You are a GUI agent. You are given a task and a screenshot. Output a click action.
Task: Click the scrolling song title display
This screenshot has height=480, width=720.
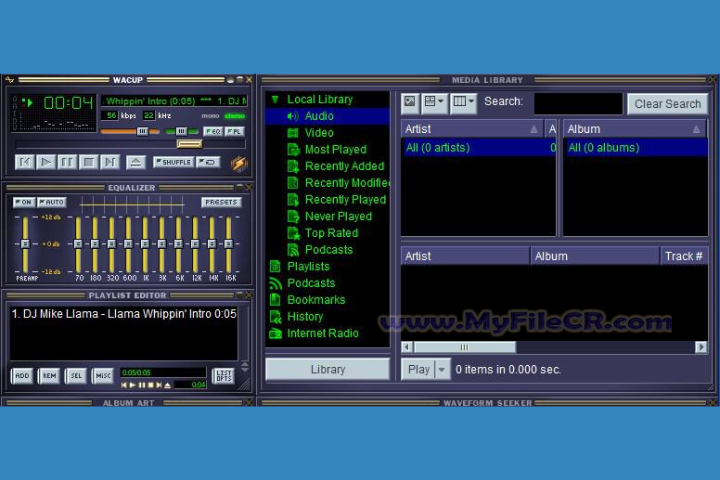[174, 101]
